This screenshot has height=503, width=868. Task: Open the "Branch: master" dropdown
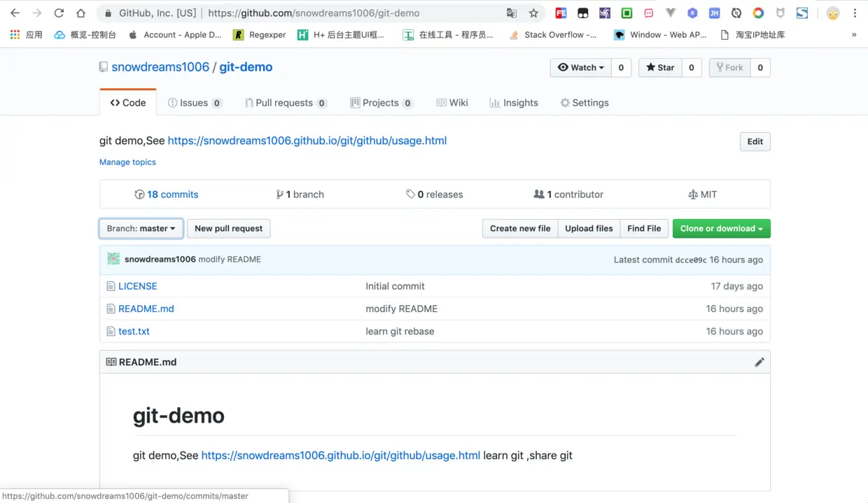pyautogui.click(x=140, y=228)
